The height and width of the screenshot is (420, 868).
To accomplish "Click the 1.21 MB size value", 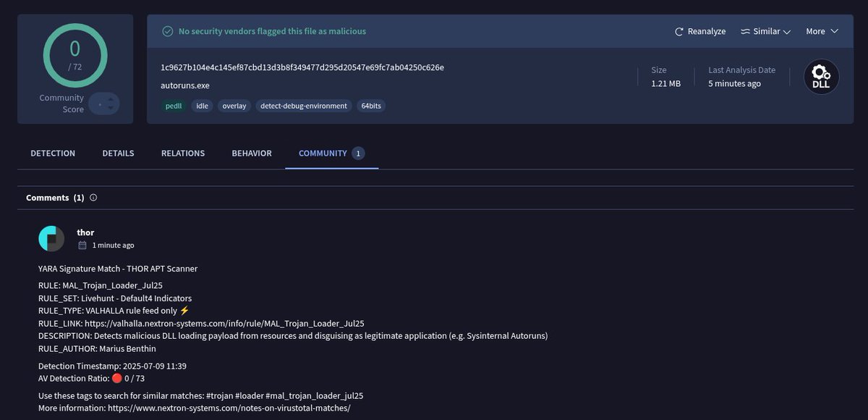I will point(665,83).
